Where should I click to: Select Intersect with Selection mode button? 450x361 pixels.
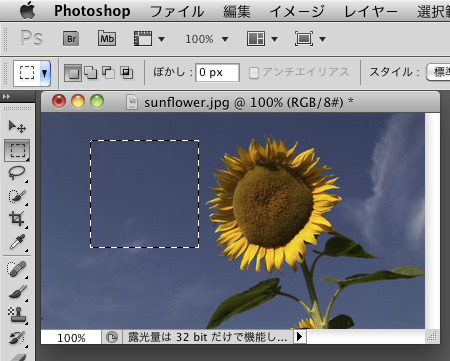pos(127,73)
